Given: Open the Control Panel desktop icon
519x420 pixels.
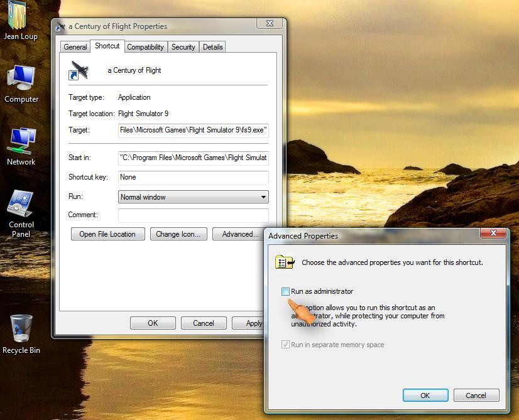Looking at the screenshot, I should (x=21, y=213).
